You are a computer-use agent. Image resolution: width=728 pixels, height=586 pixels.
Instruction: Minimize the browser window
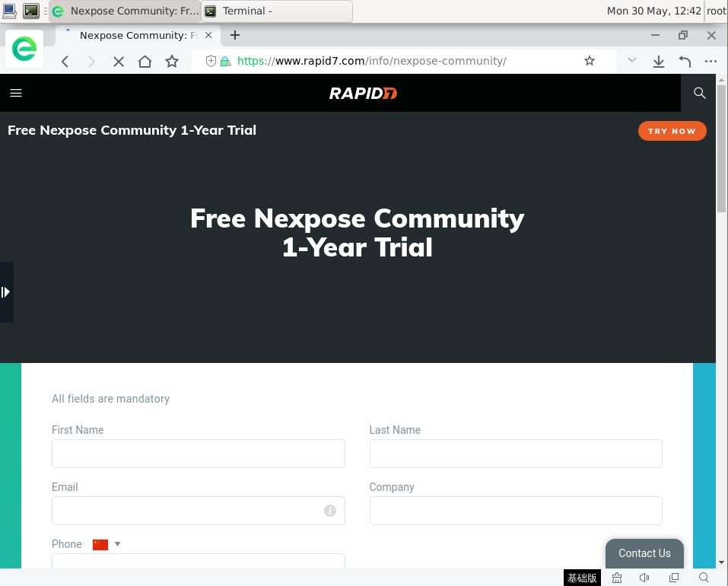tap(655, 35)
